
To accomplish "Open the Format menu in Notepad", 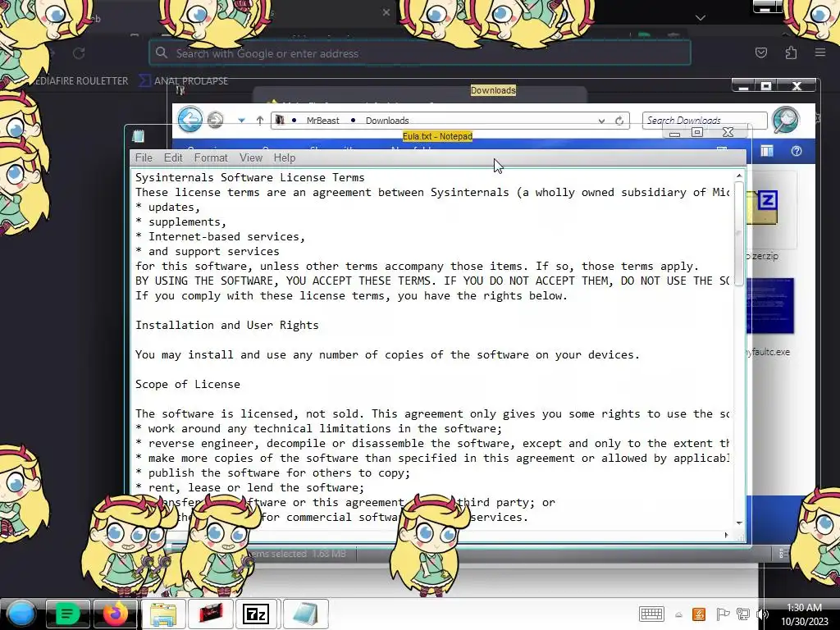I will [x=211, y=157].
